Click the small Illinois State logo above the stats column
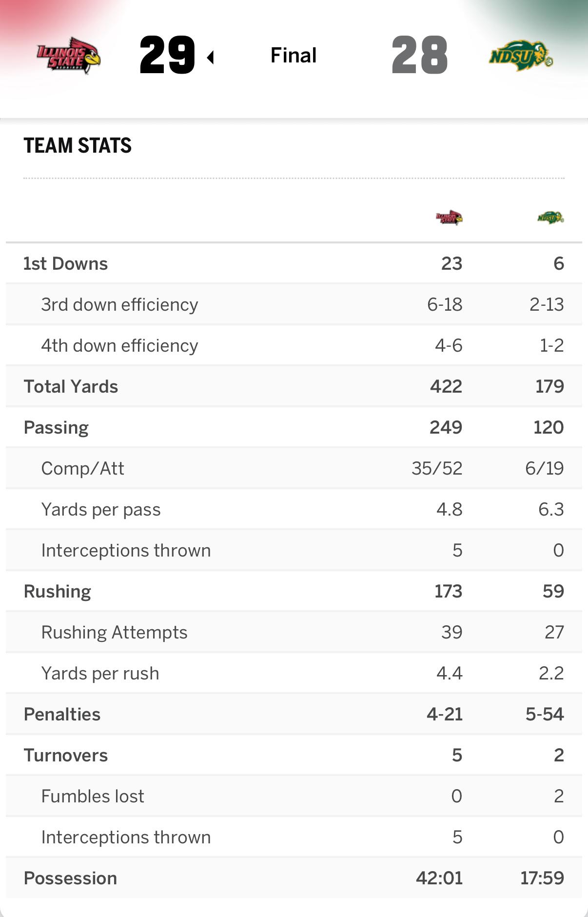Viewport: 588px width, 917px height. (449, 218)
